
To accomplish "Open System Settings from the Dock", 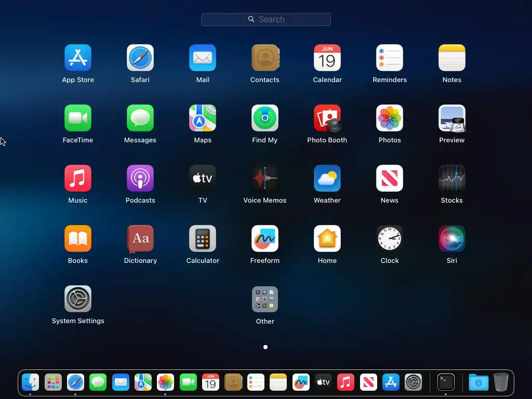I will 413,382.
